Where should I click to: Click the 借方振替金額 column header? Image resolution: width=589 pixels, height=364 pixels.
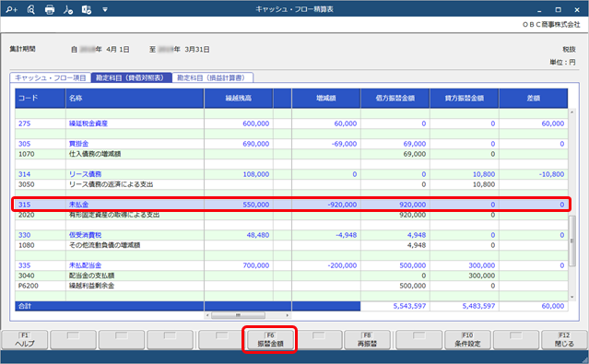tap(395, 99)
